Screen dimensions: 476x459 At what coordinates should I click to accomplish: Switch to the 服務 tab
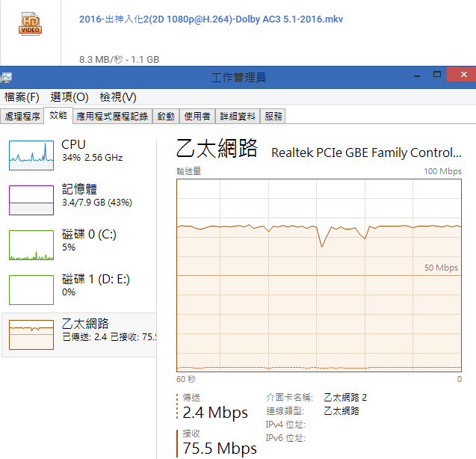pos(273,116)
